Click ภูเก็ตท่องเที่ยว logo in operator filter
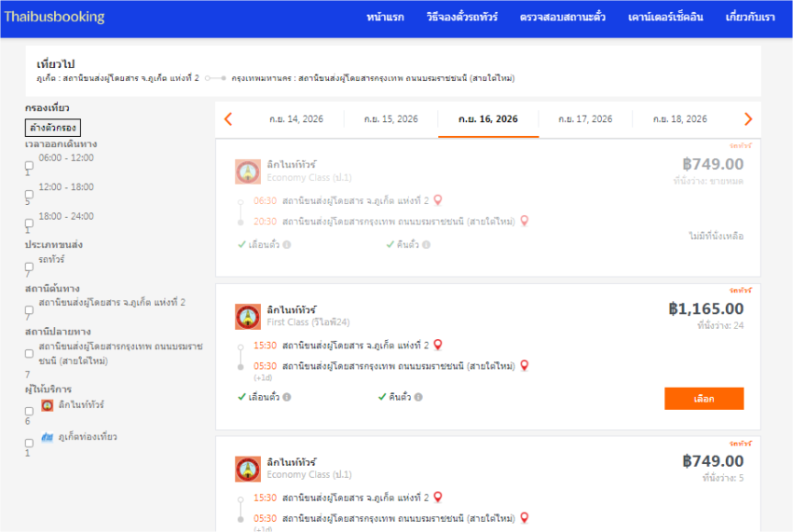The width and height of the screenshot is (793, 532). (47, 437)
